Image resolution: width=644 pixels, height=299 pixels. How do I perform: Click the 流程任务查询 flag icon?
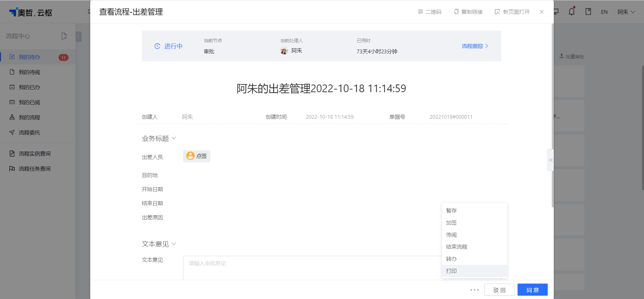click(x=12, y=169)
